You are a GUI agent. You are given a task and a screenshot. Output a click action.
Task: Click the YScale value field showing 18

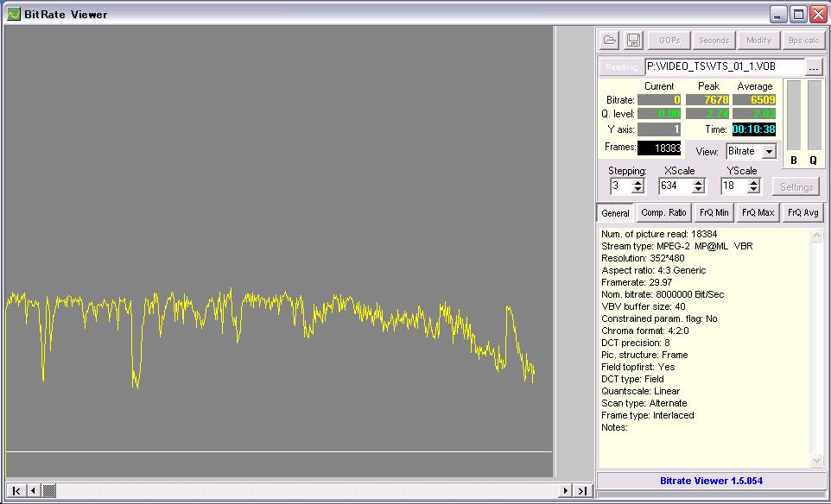(x=734, y=186)
